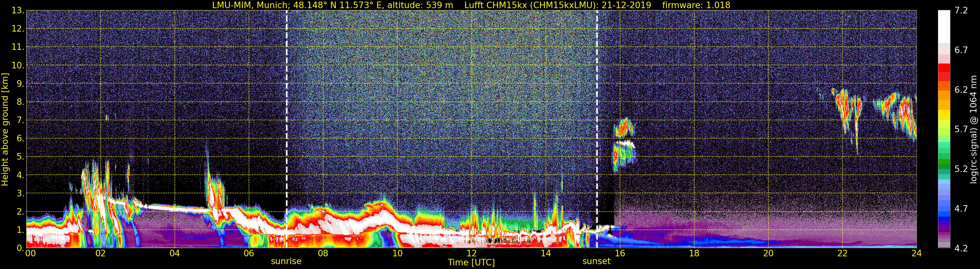Screen dimensions: 980x269
Task: Click 'firmware: 1.018' in the title
Action: coord(696,5)
